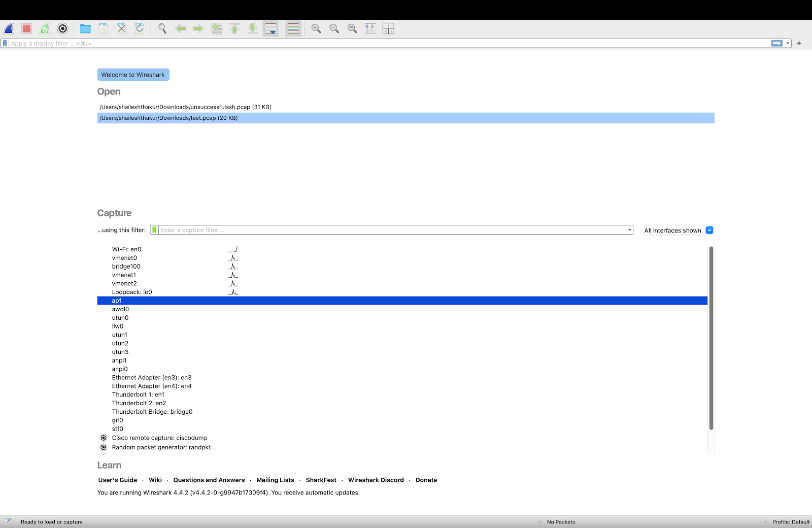812x528 pixels.
Task: Select Ethernet Adapter (en3): en3 interface
Action: tap(402, 378)
